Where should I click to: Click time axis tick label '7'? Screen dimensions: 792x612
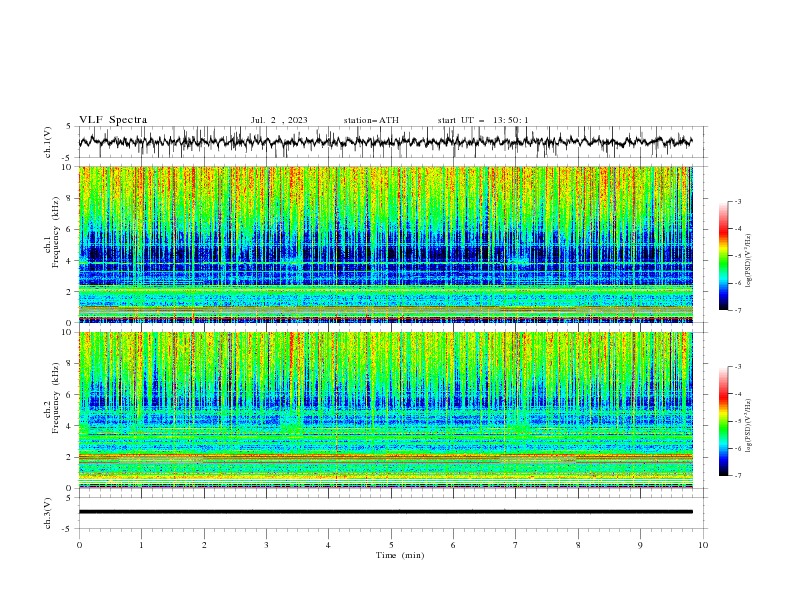(516, 545)
